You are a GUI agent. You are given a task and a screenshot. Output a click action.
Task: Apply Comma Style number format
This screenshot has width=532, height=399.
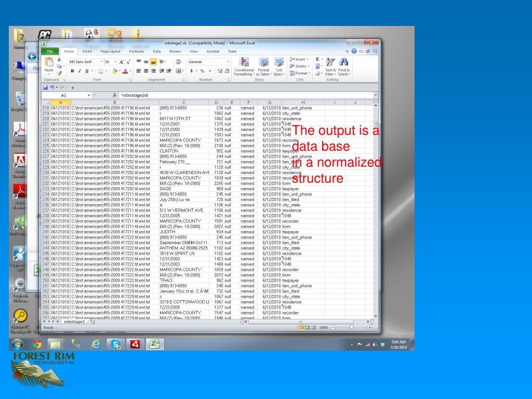tap(209, 71)
